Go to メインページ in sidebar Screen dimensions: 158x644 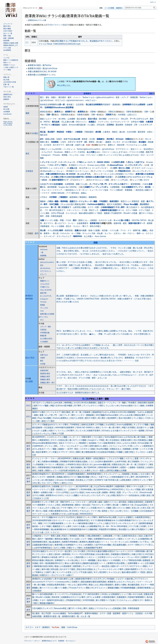(x=8, y=24)
